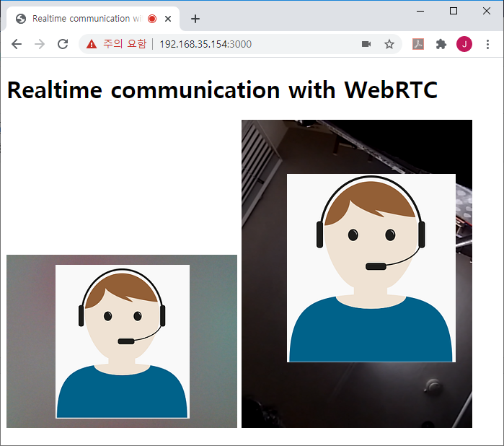This screenshot has height=446, width=504.
Task: Close the Realtime communication tab
Action: coord(168,19)
